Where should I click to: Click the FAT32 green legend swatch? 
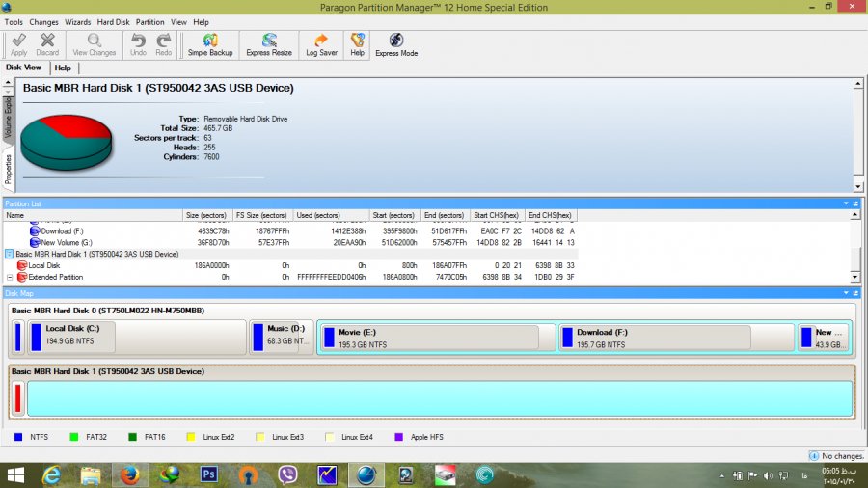tap(74, 437)
